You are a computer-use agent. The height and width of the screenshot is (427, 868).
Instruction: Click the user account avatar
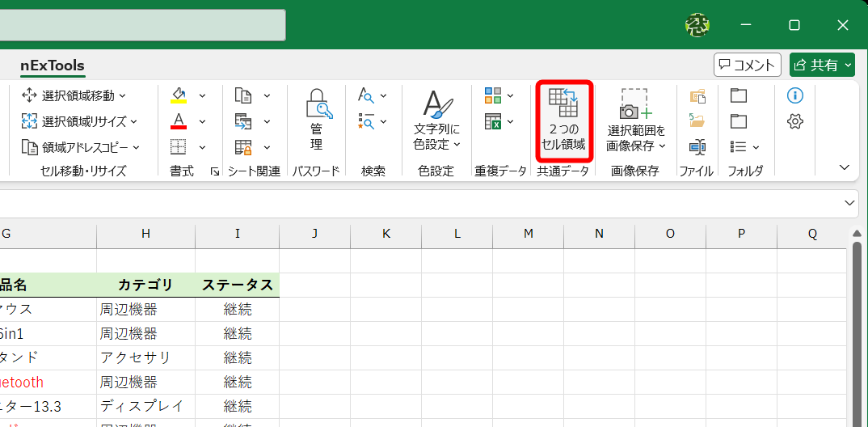697,24
